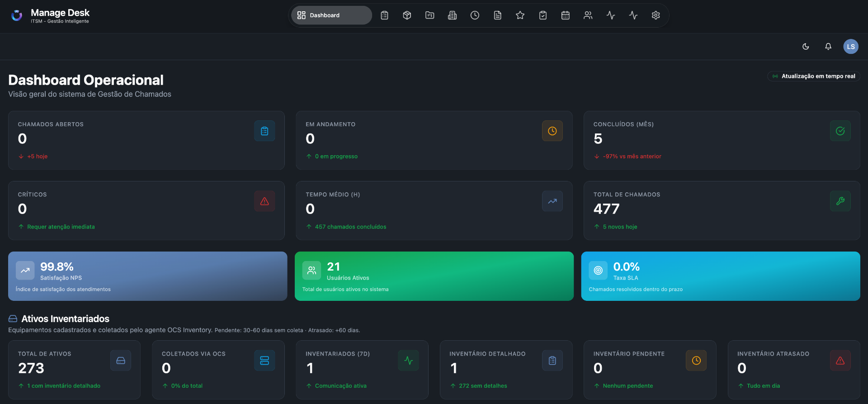This screenshot has width=868, height=404.
Task: Open the 99.8% Satisfação NPS card
Action: coord(148,276)
